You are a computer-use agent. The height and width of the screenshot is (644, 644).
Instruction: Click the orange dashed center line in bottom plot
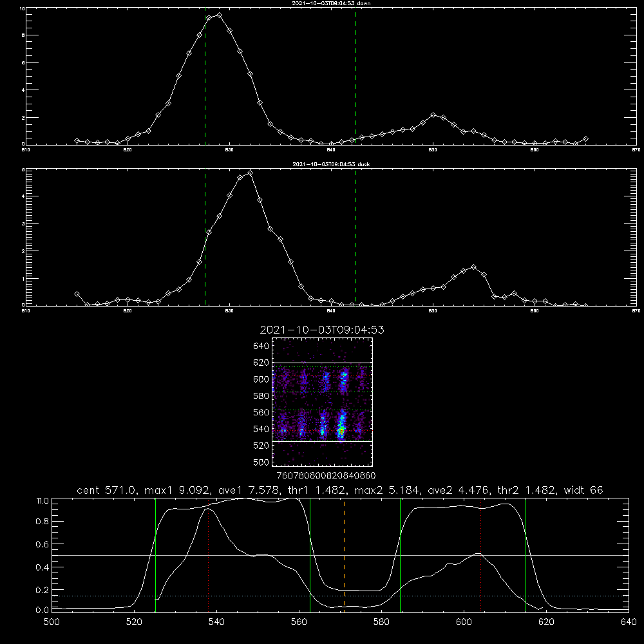[344, 555]
